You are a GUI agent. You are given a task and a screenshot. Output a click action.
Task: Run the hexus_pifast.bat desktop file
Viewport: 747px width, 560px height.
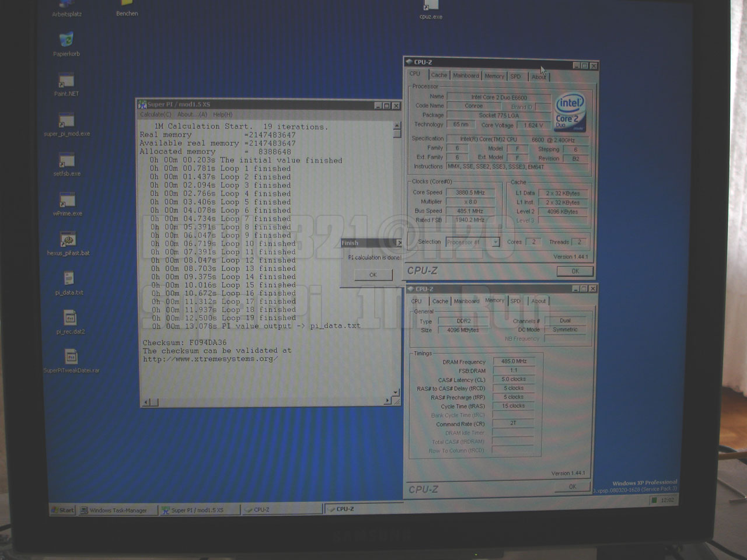[68, 244]
